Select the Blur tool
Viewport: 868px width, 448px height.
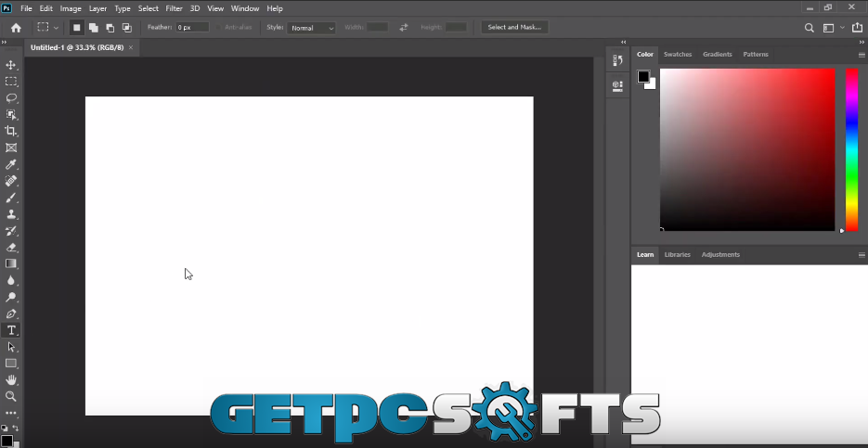[x=10, y=280]
